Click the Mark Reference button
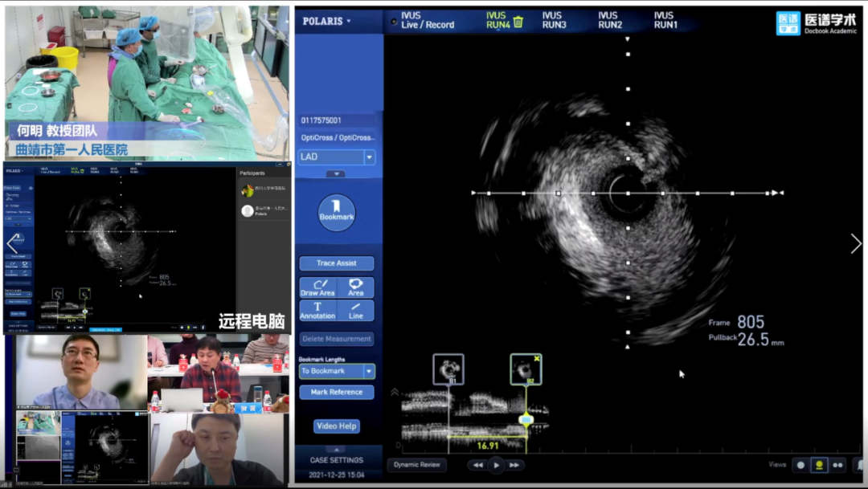 click(336, 392)
